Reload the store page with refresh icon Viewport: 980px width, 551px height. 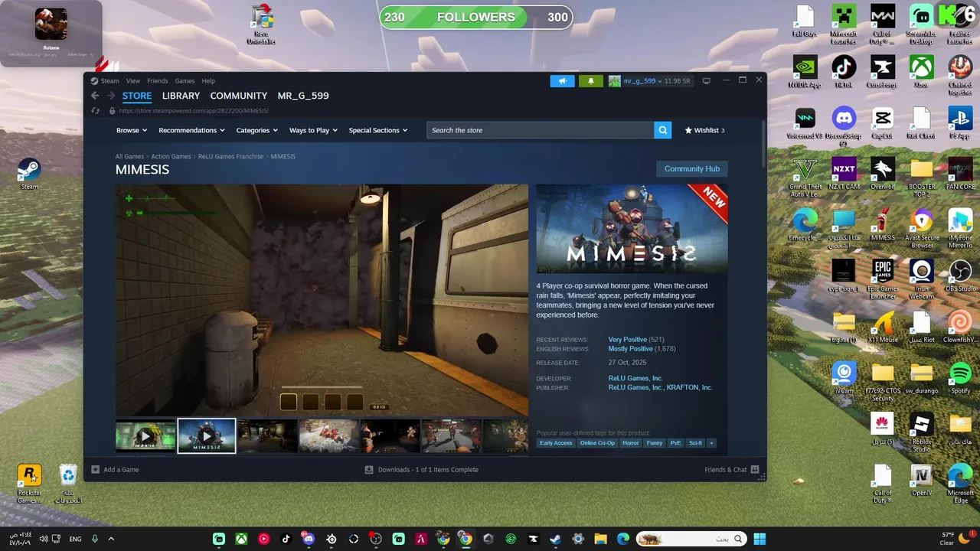tap(96, 110)
